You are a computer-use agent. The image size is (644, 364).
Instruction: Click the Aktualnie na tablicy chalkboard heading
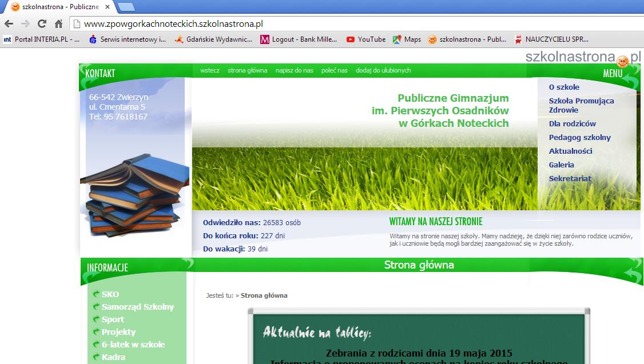click(x=317, y=333)
